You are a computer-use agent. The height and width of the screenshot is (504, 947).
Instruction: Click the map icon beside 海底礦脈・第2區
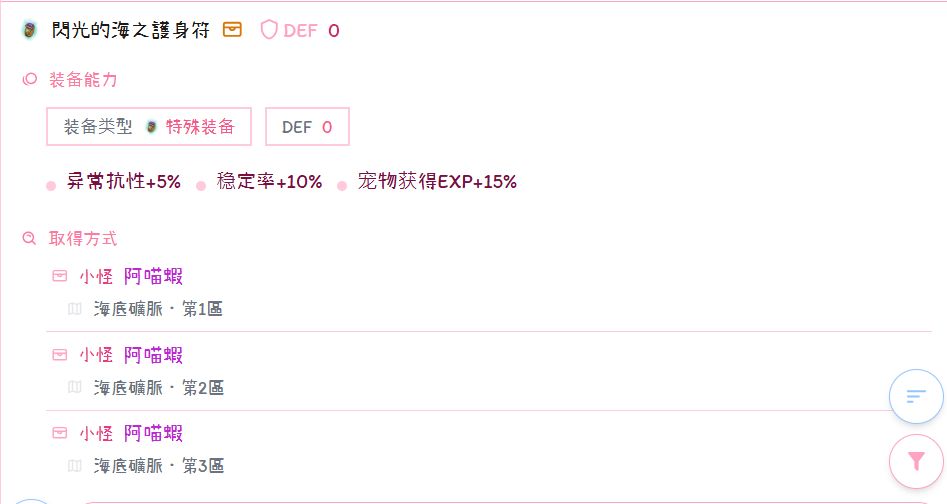(74, 387)
